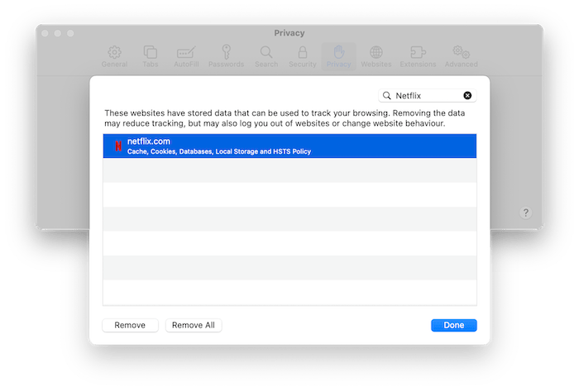The image size is (579, 392).
Task: Switch to the Tabs preferences pane
Action: (151, 56)
